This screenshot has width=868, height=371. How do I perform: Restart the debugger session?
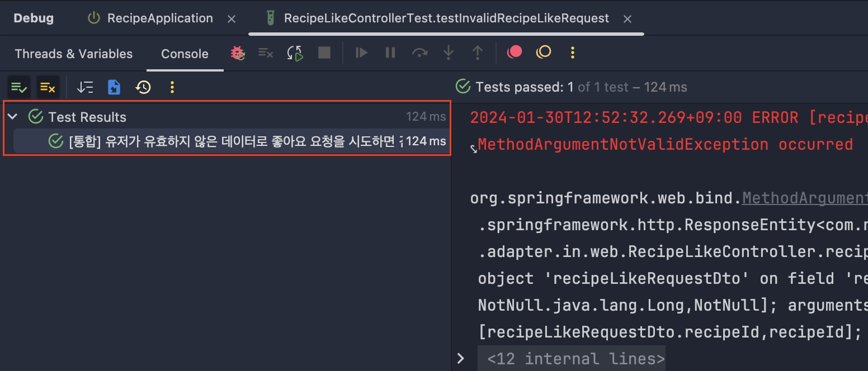238,53
